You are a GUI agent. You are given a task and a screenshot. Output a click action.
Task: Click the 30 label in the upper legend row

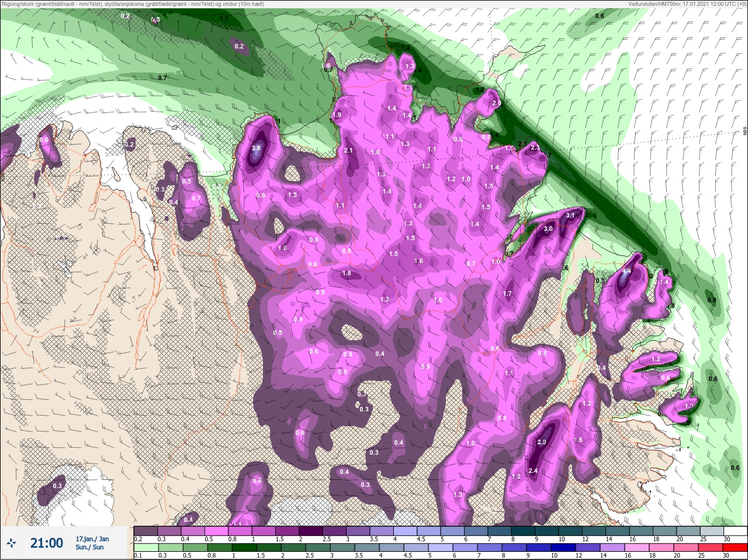[726, 539]
